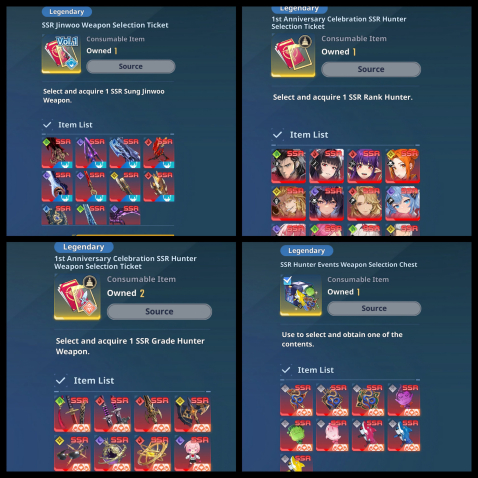Toggle Item List checkmark in Jinwoo weapon panel
The image size is (478, 478).
coord(47,125)
